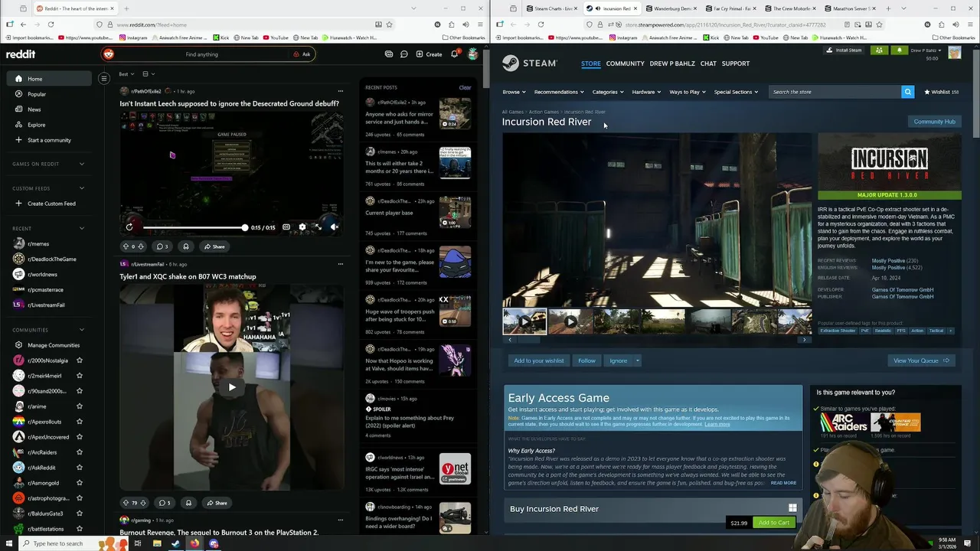Click Add to Cart for Incursion Red River
Image resolution: width=980 pixels, height=551 pixels.
pos(773,523)
